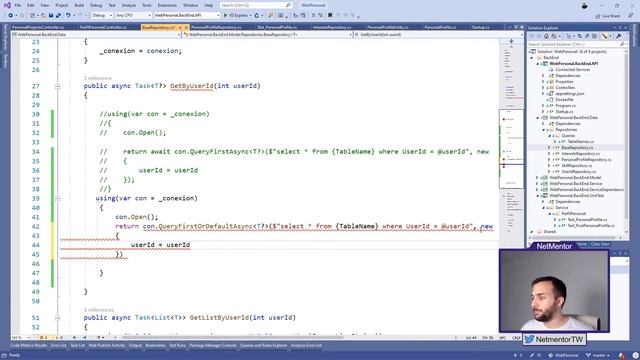Select Program.cs in Solution Explorer
640x360 pixels.
point(566,105)
